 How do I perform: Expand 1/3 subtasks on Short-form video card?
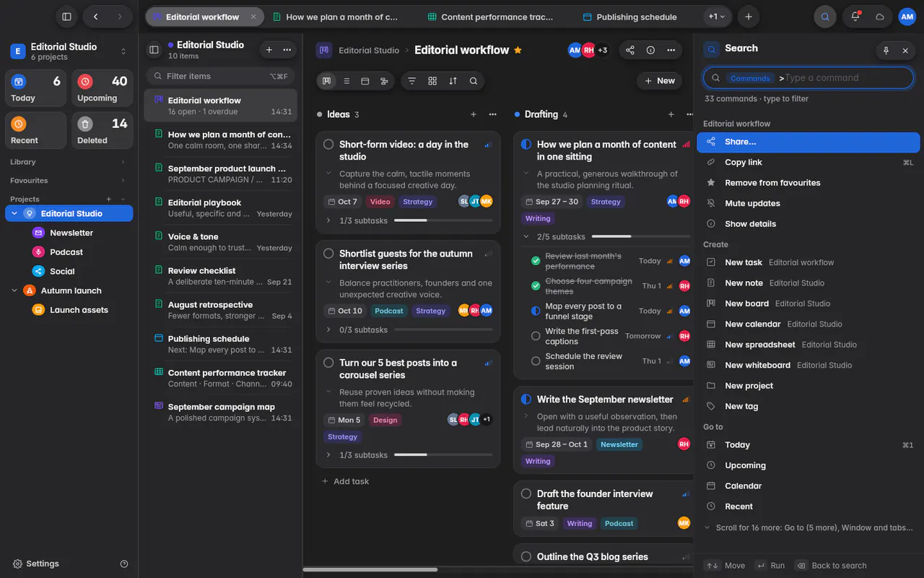328,220
